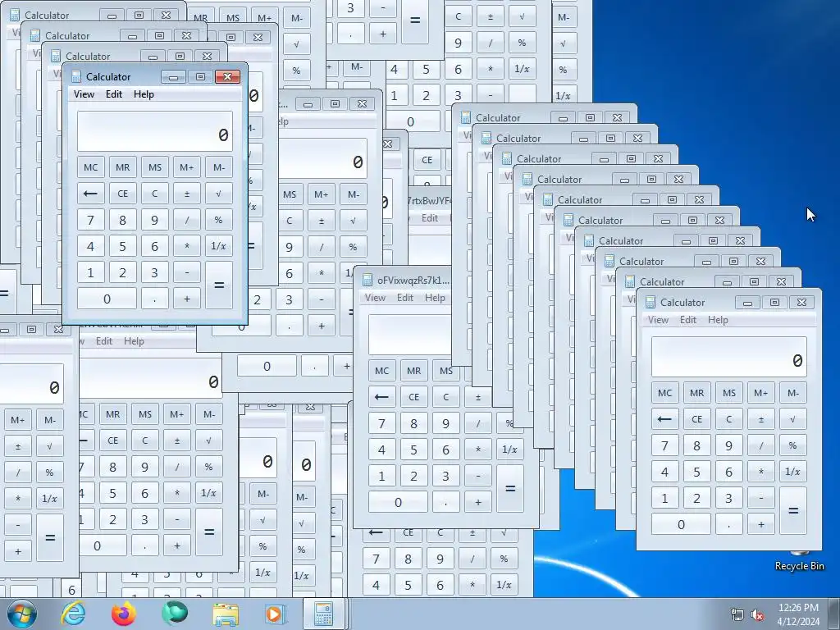Click equals key in active red-close Calculator
The image size is (840, 630).
click(x=219, y=285)
